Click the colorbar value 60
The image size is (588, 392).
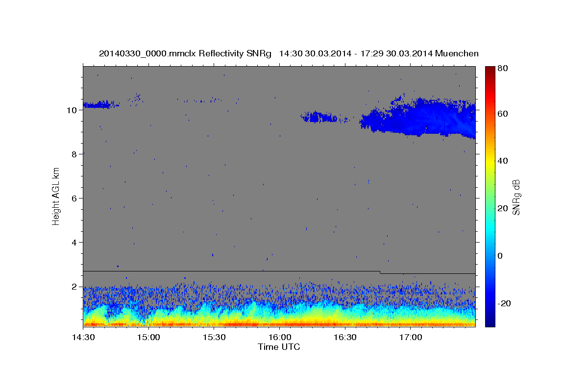pyautogui.click(x=502, y=114)
